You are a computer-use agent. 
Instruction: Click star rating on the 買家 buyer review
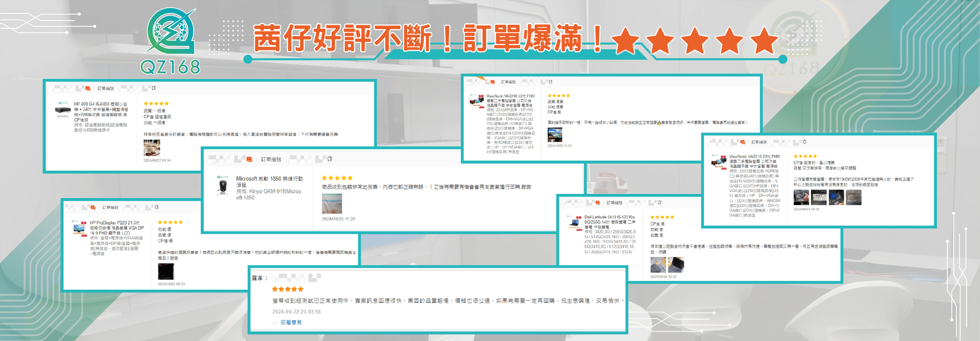tap(288, 289)
